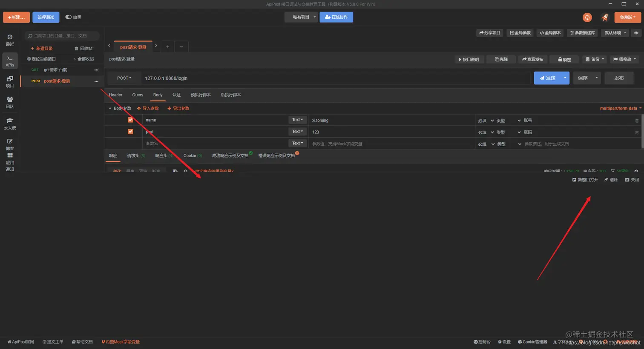Open 必填 dropdown in the 账号 row
This screenshot has width=644, height=349.
(x=486, y=121)
